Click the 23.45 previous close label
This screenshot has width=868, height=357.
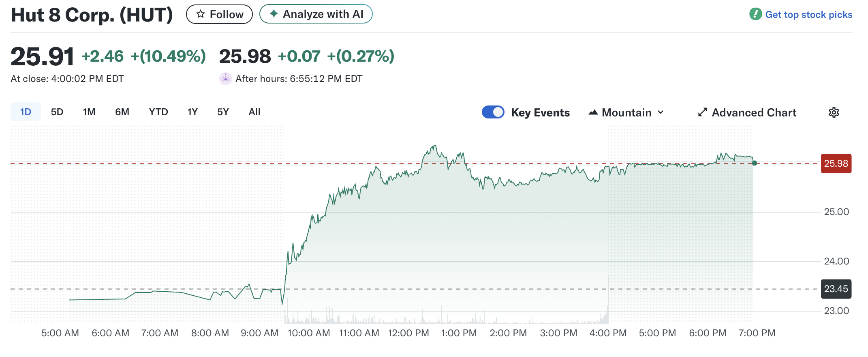click(836, 289)
